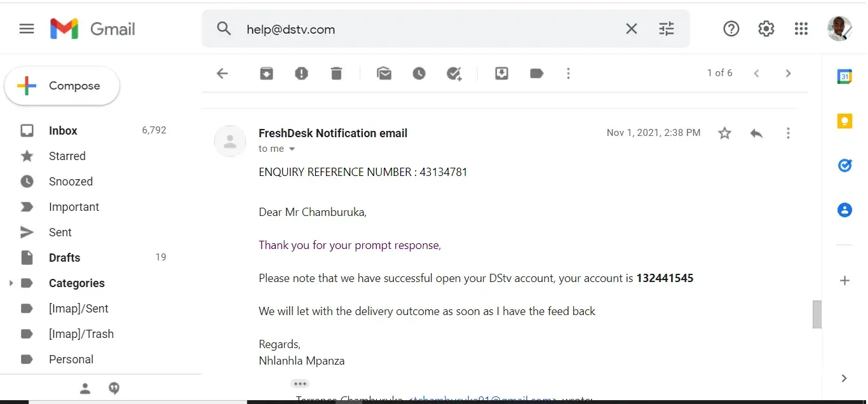Reply to FreshDesk Notification email
The width and height of the screenshot is (868, 404).
point(756,133)
